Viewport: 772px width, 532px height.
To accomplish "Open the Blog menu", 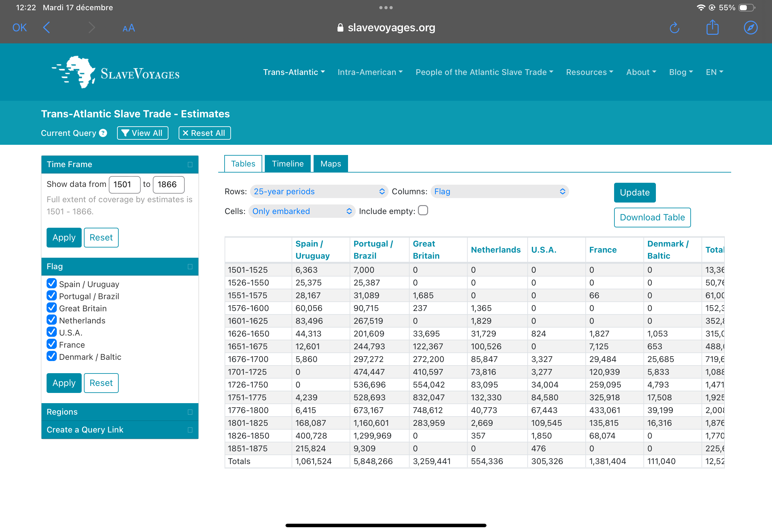I will click(x=681, y=72).
